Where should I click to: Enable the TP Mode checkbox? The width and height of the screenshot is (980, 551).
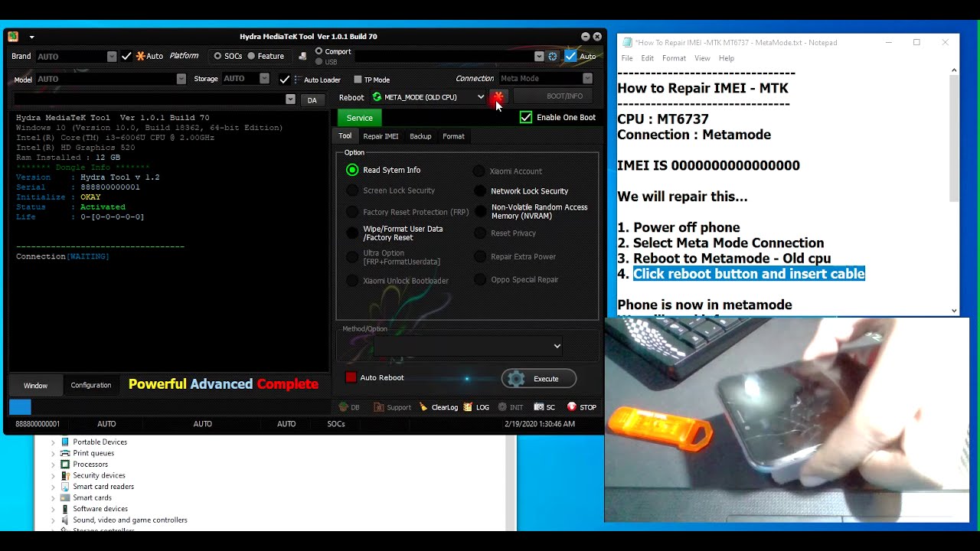[358, 80]
